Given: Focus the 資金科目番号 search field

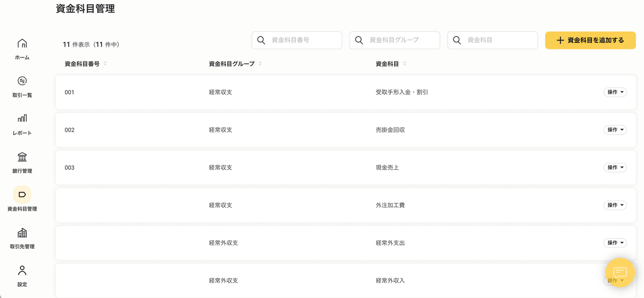Looking at the screenshot, I should [297, 40].
